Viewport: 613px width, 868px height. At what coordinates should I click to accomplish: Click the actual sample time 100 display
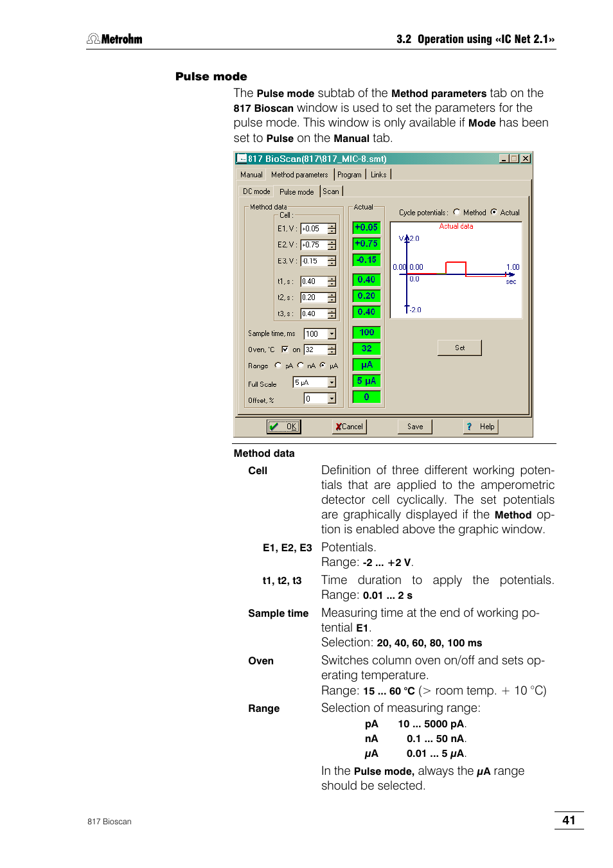(366, 332)
